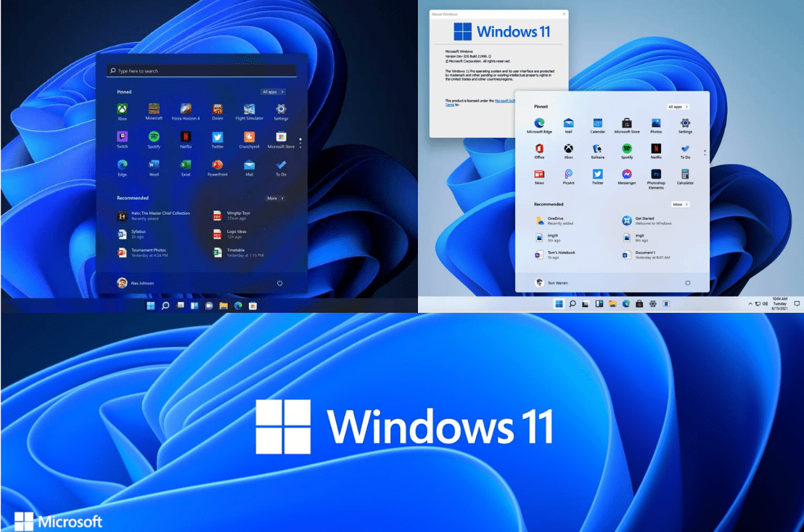
Task: Open Crunchyroll in the dark Start menu
Action: [249, 139]
